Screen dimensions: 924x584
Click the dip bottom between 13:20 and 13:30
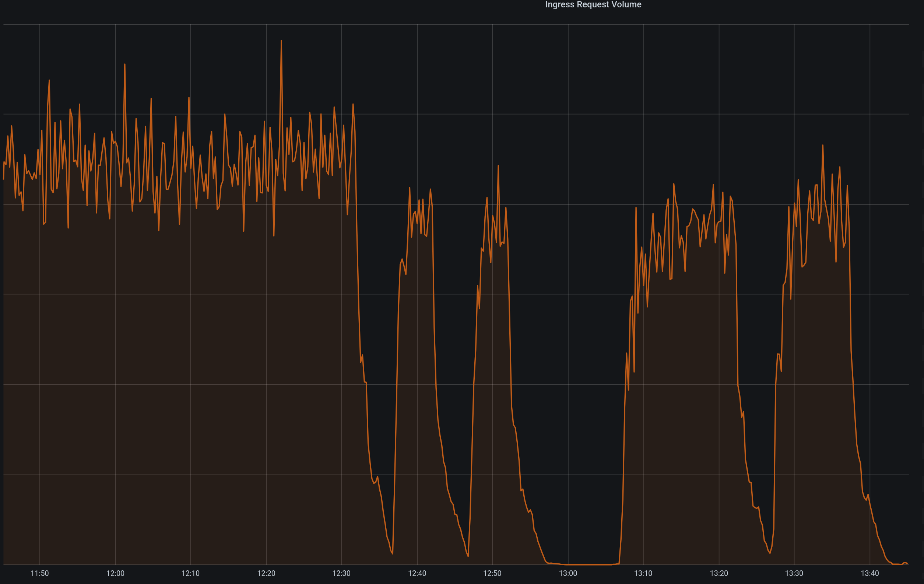[770, 553]
